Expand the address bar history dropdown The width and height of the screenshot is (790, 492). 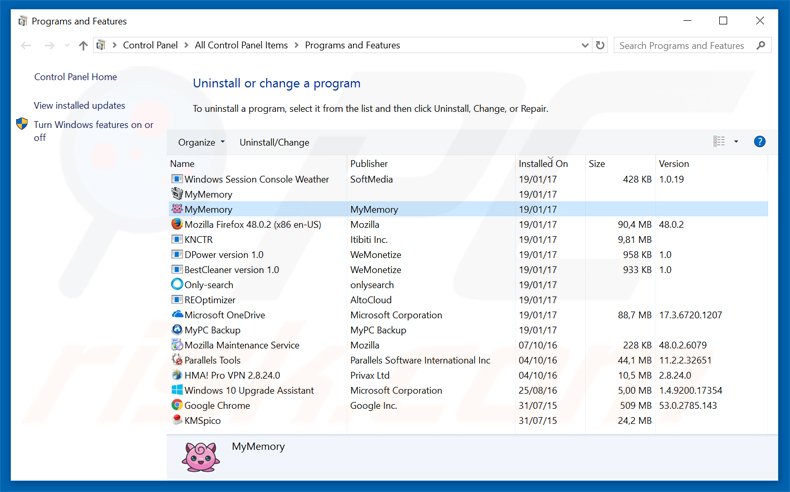tap(585, 45)
